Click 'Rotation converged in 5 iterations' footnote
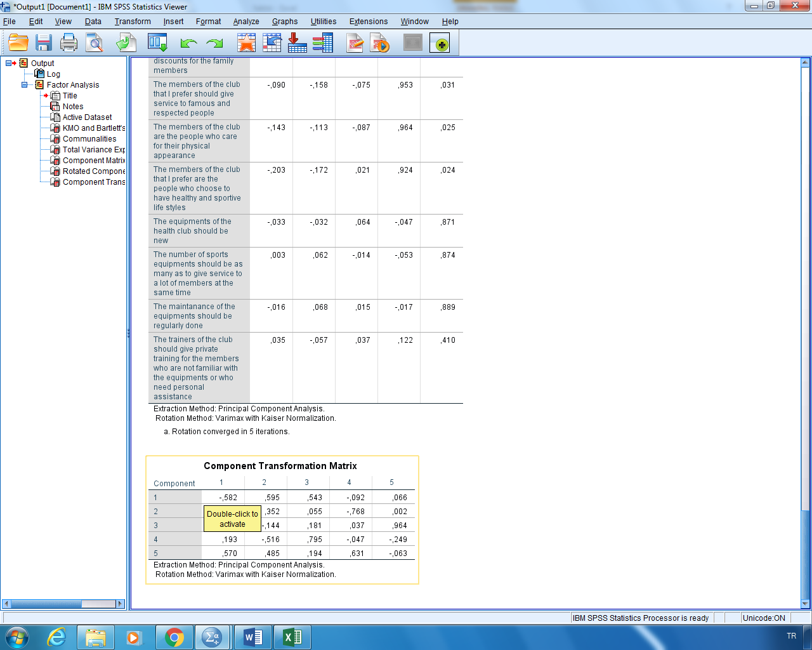Screen dimensions: 812x650 [226, 432]
